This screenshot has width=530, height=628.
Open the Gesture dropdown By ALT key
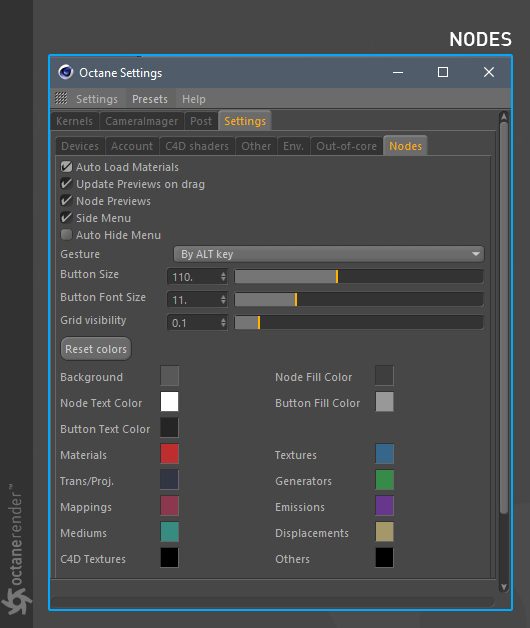(x=329, y=254)
